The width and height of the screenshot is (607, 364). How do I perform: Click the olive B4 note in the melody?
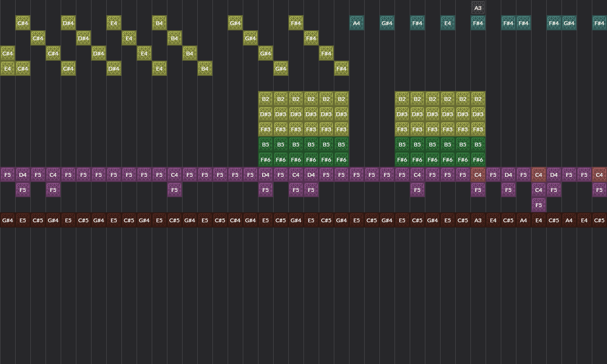159,23
